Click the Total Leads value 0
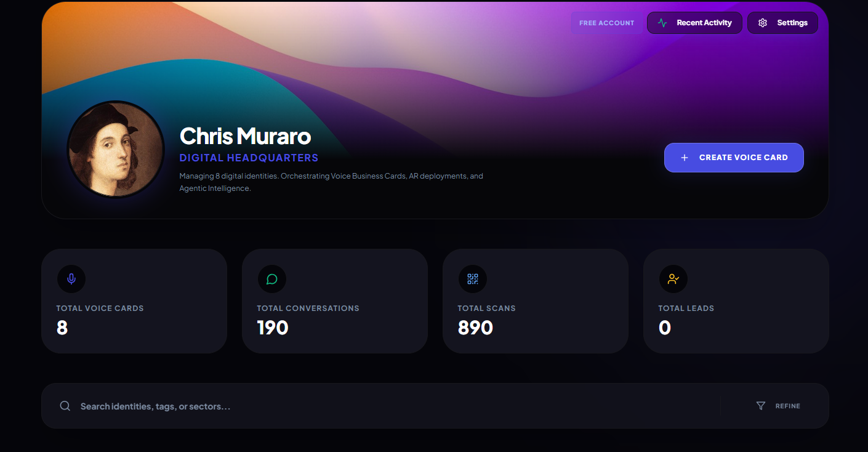The width and height of the screenshot is (868, 452). (x=664, y=328)
